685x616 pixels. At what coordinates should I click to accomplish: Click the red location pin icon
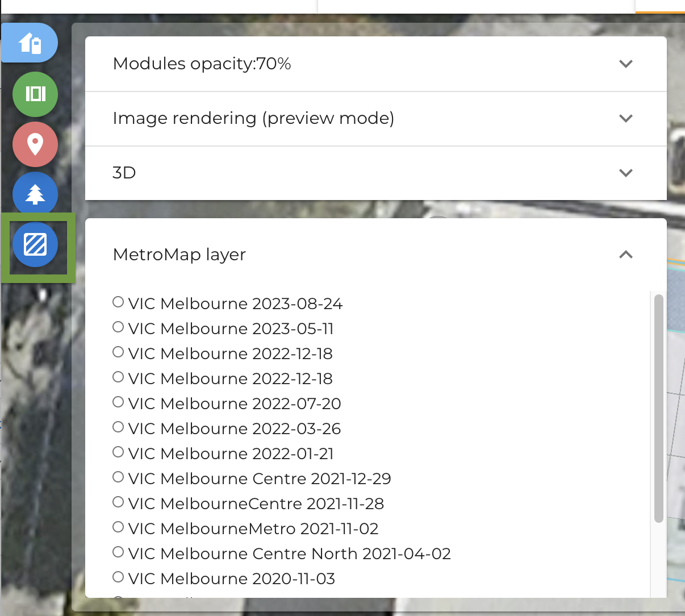[x=35, y=144]
